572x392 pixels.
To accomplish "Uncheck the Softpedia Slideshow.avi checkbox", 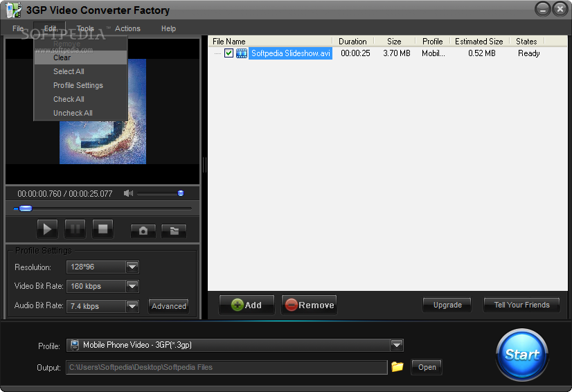I will tap(229, 53).
